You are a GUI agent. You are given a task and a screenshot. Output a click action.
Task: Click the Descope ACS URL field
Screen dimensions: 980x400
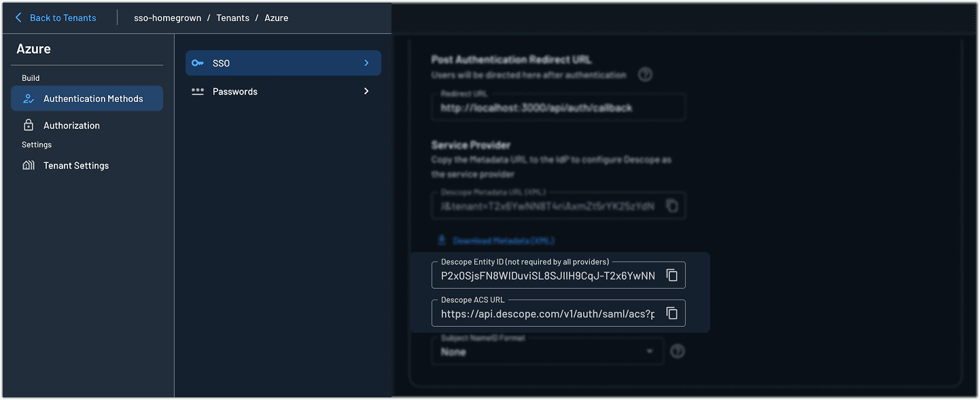(547, 314)
